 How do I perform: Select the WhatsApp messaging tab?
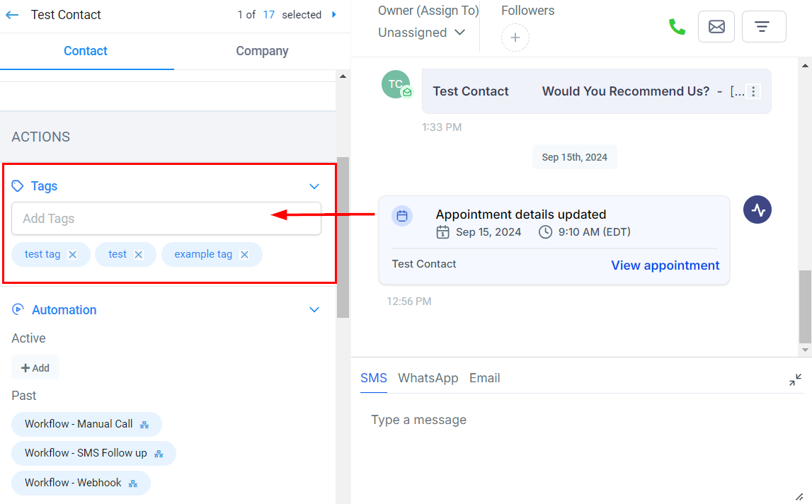428,378
